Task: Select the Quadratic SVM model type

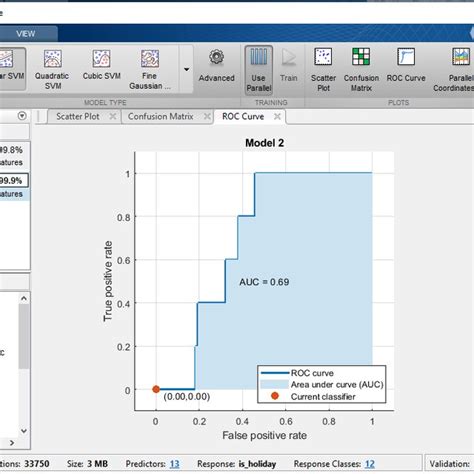Action: point(52,70)
